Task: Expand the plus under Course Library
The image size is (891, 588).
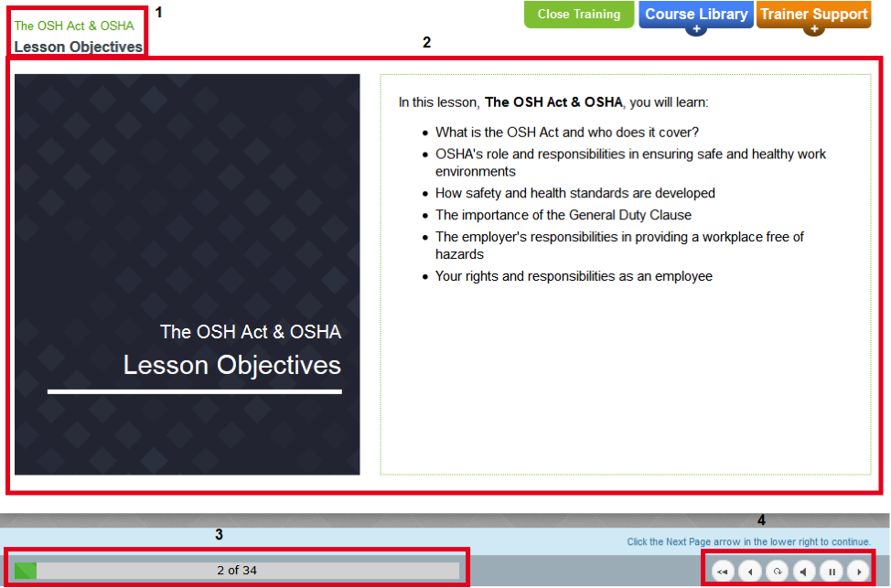Action: click(695, 29)
